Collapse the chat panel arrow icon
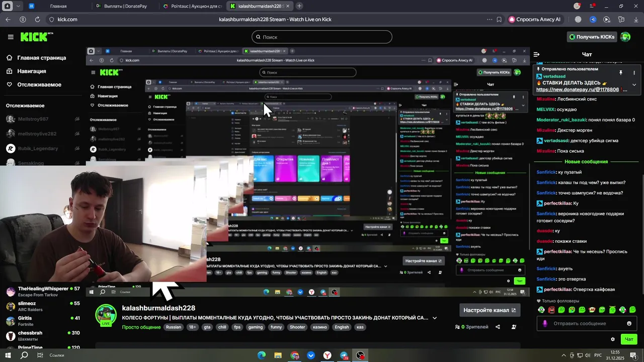 536,54
